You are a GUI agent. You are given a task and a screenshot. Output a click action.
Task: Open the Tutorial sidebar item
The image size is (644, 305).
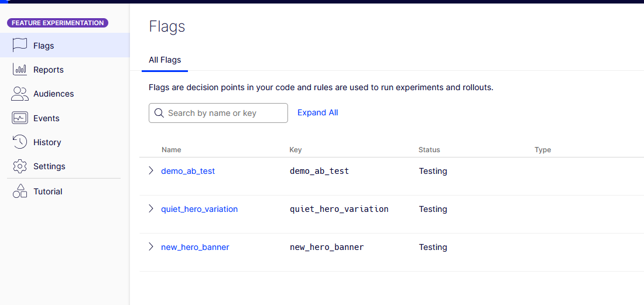tap(64, 191)
